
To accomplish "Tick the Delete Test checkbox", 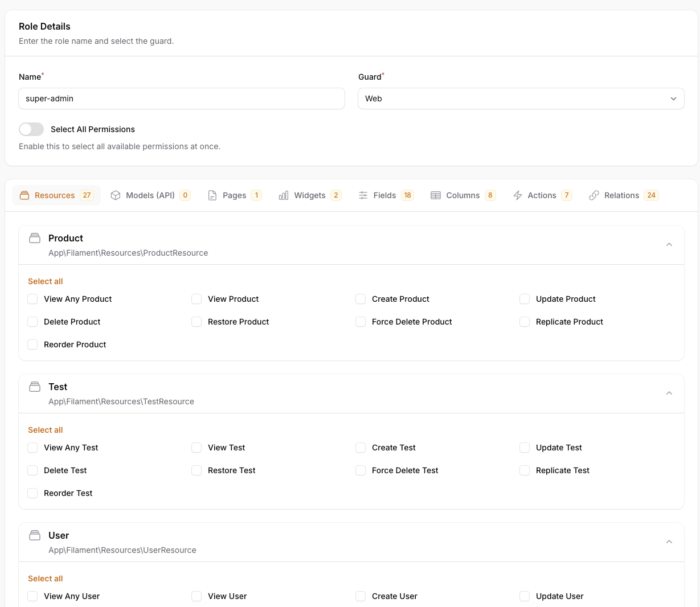I will pos(32,470).
